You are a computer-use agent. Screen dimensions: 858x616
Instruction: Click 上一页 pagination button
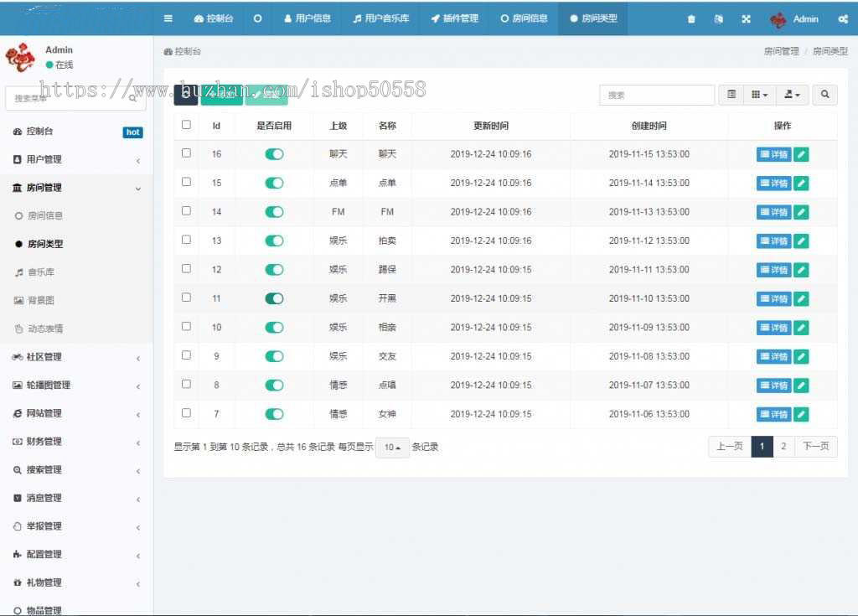tap(730, 446)
